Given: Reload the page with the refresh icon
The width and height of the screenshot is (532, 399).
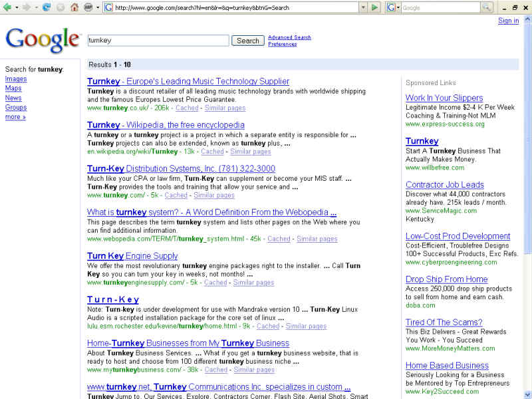Looking at the screenshot, I should (x=47, y=7).
